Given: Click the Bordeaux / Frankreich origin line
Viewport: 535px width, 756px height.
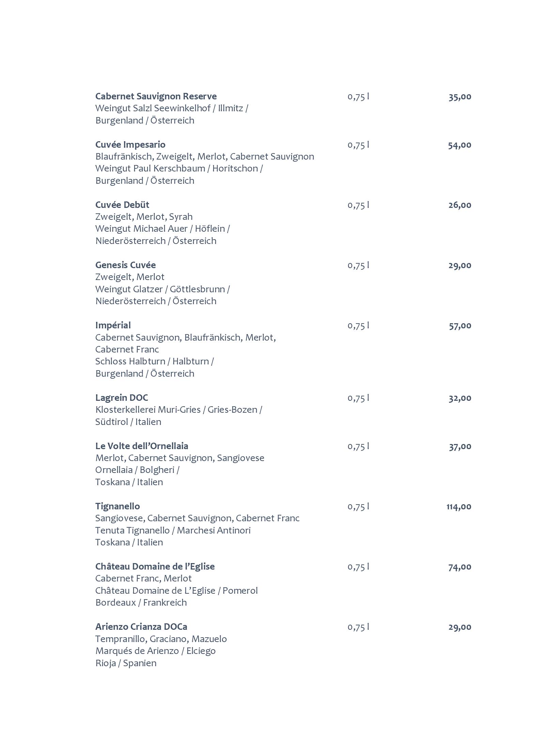Looking at the screenshot, I should 141,603.
